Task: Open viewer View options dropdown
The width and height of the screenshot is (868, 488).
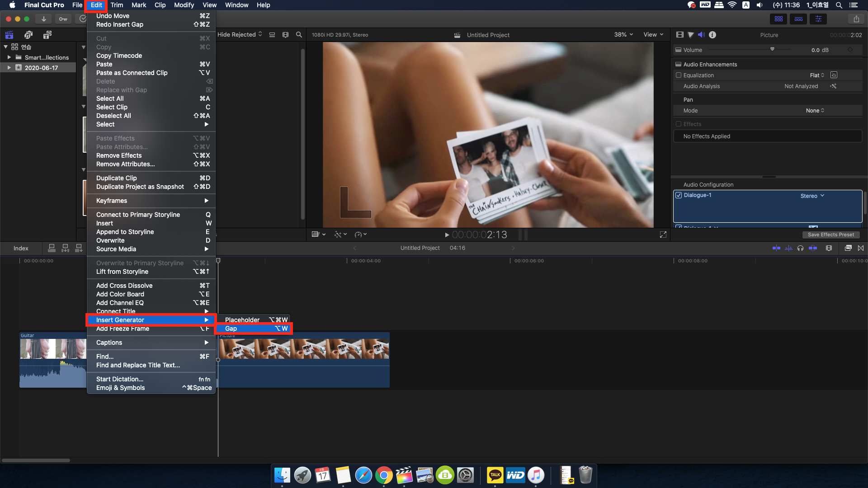Action: (653, 34)
